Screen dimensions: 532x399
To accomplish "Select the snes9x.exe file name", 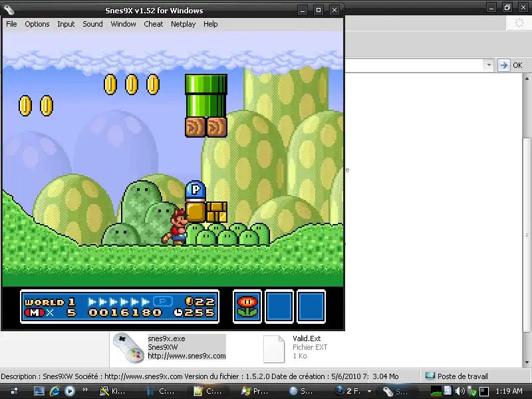I will point(167,338).
